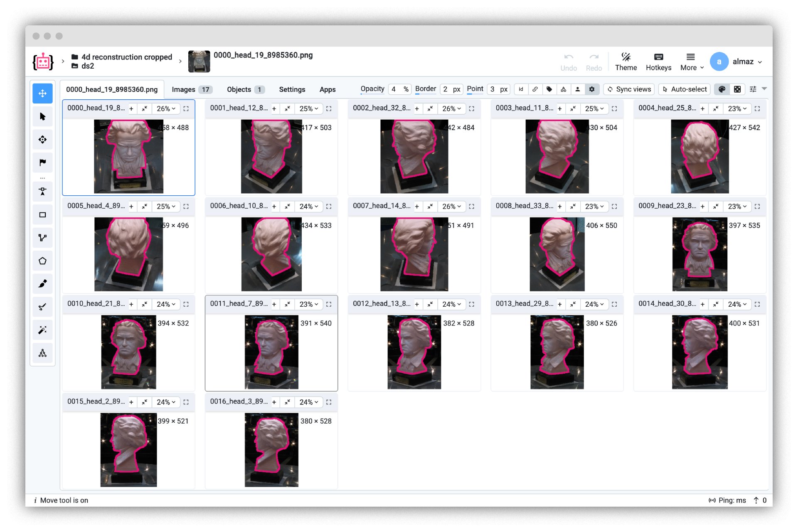Toggle the tag labels display button
Image resolution: width=798 pixels, height=532 pixels.
pyautogui.click(x=549, y=89)
